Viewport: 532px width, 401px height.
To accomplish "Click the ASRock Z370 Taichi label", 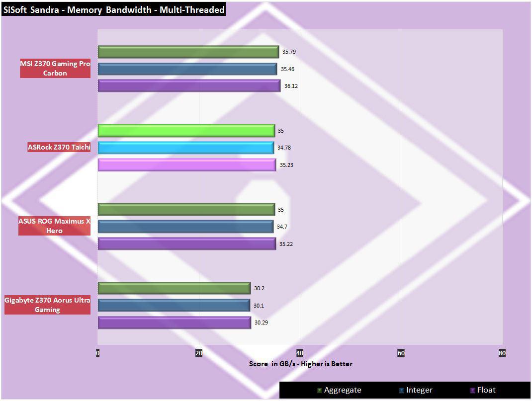I will pos(59,147).
